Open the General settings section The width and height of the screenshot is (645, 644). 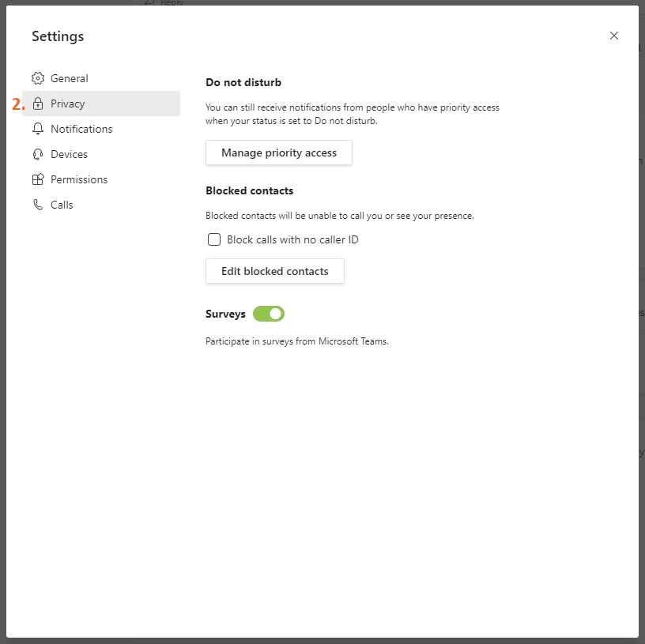coord(70,78)
